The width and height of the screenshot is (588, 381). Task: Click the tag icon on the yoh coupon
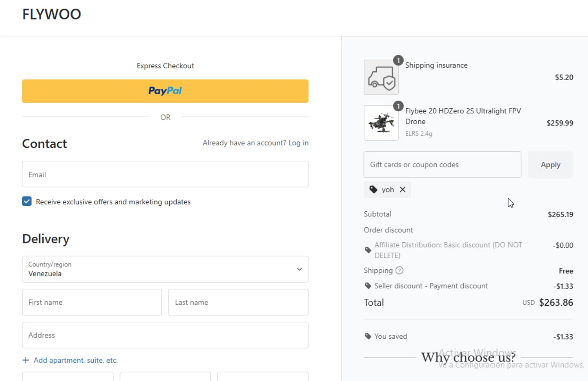373,190
